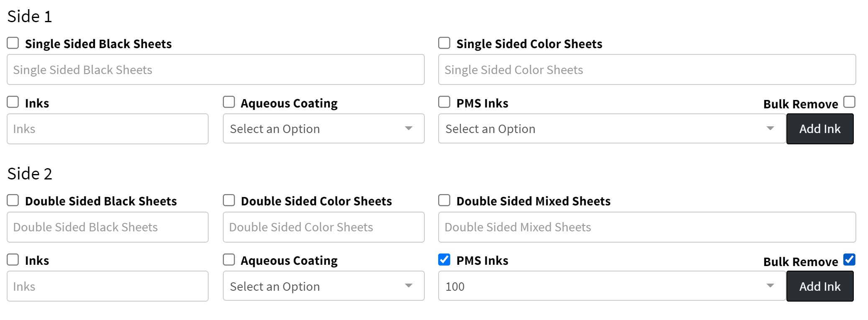Enable Side 1 PMS Inks checkbox
The height and width of the screenshot is (320, 868).
click(444, 102)
